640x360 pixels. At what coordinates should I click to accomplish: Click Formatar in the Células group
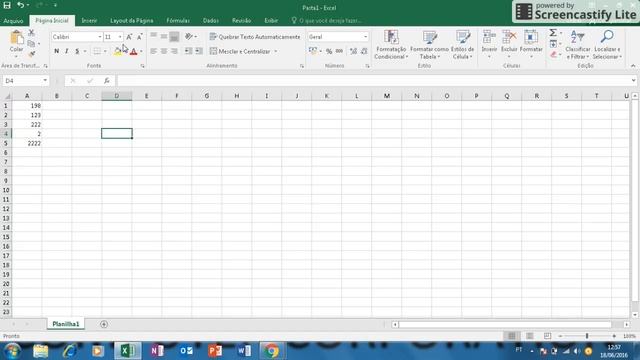[531, 43]
